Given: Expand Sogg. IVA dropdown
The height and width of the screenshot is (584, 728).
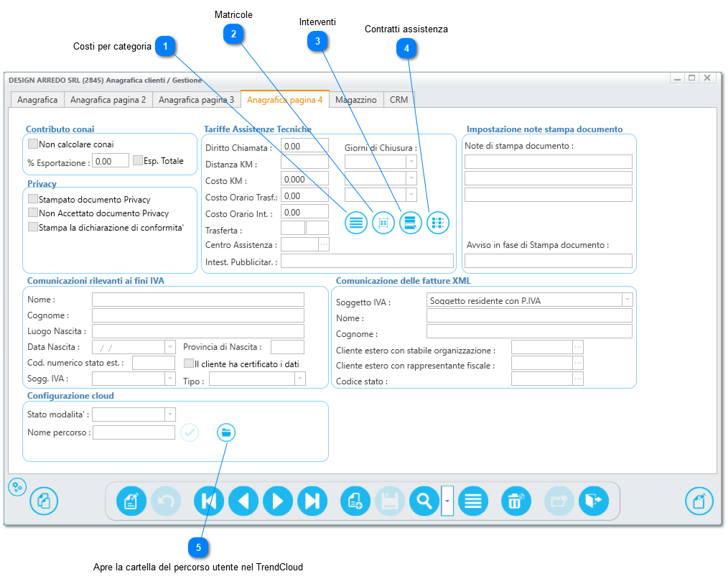Looking at the screenshot, I should click(x=170, y=379).
